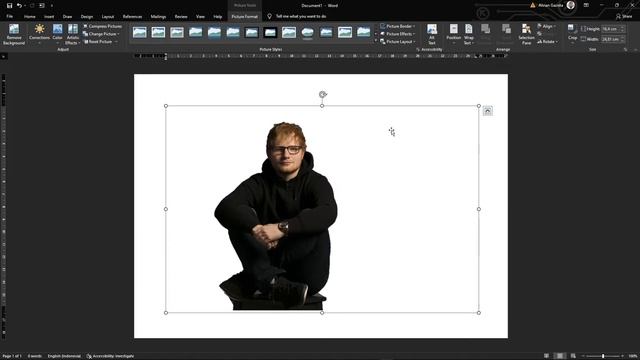Open the Rotate dropdown
Screen dimensions: 640x360
pyautogui.click(x=548, y=42)
